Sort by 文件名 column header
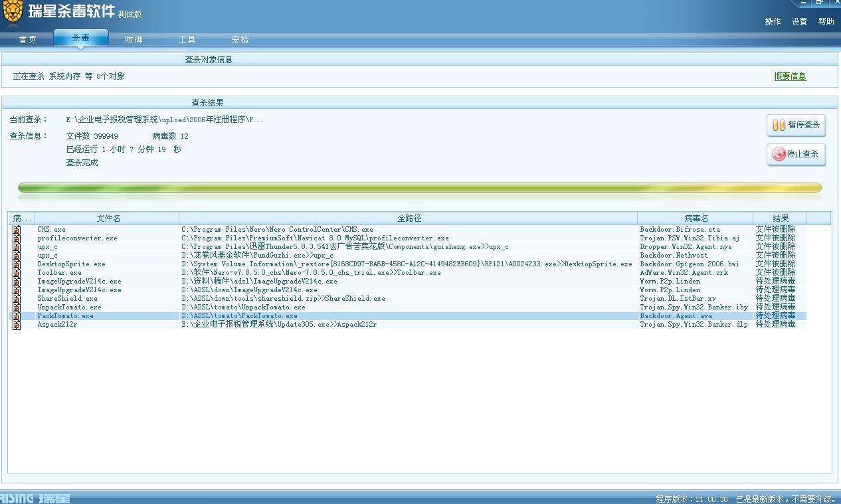The width and height of the screenshot is (841, 504). pos(108,218)
